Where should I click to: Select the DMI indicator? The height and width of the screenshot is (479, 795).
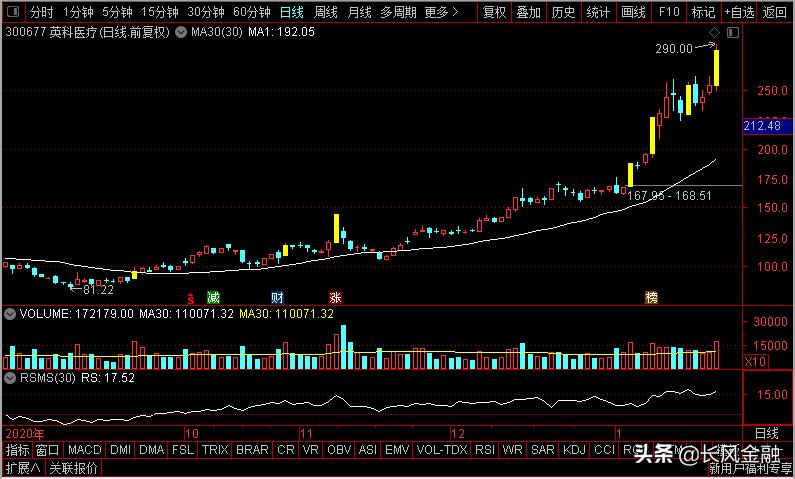click(120, 450)
